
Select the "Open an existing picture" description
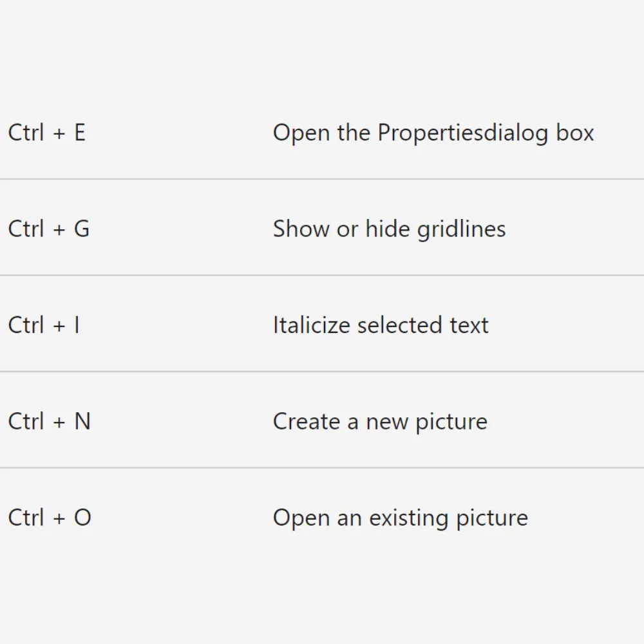click(x=400, y=518)
